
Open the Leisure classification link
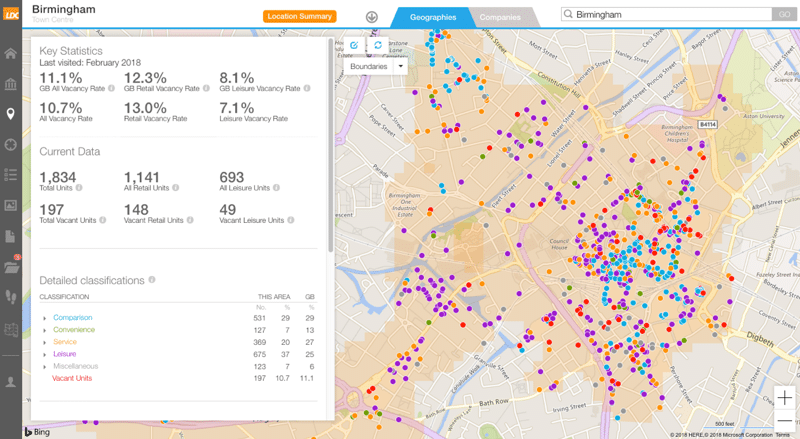[64, 354]
